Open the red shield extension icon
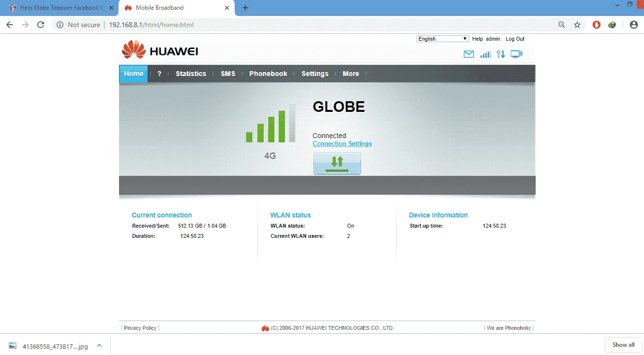Screen dimensions: 644x355 point(597,25)
